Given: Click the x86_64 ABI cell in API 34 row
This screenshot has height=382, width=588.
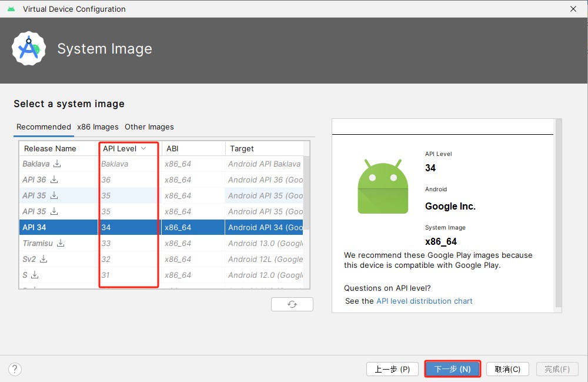Looking at the screenshot, I should coord(193,227).
